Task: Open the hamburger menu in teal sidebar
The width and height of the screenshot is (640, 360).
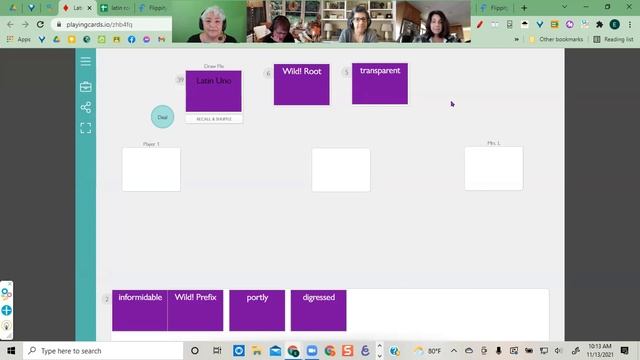Action: click(x=86, y=62)
